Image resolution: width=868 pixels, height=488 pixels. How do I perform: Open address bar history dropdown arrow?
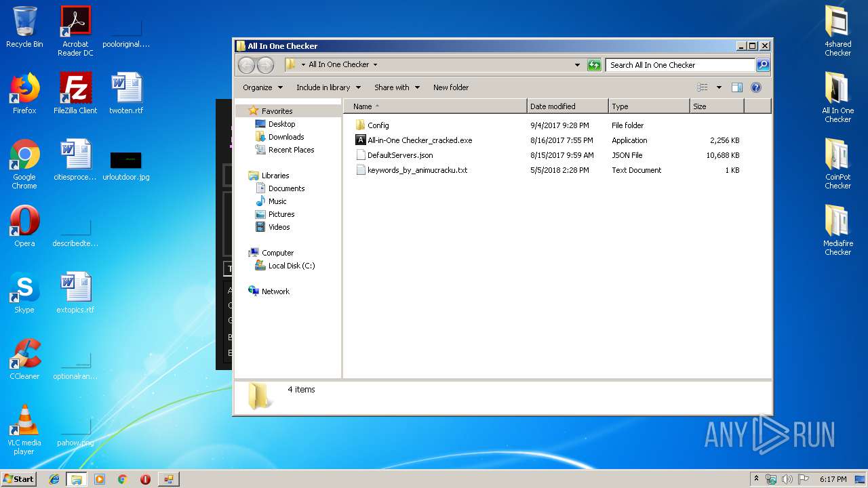point(578,65)
